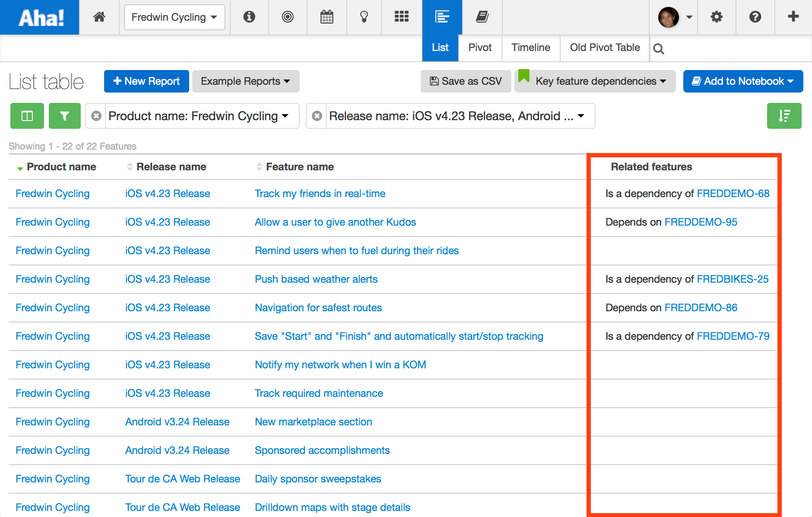Open the Releases calendar icon
The image size is (812, 517).
(327, 17)
